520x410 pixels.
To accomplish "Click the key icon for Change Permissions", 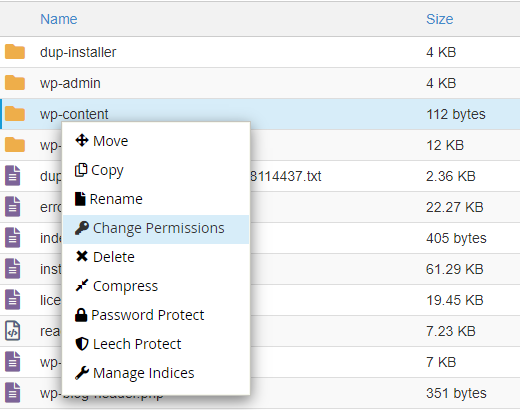I will point(82,228).
